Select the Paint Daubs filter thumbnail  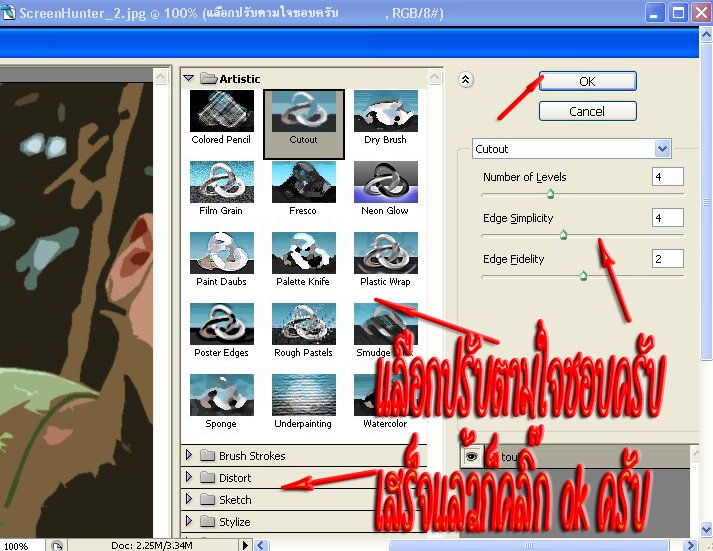[x=222, y=253]
